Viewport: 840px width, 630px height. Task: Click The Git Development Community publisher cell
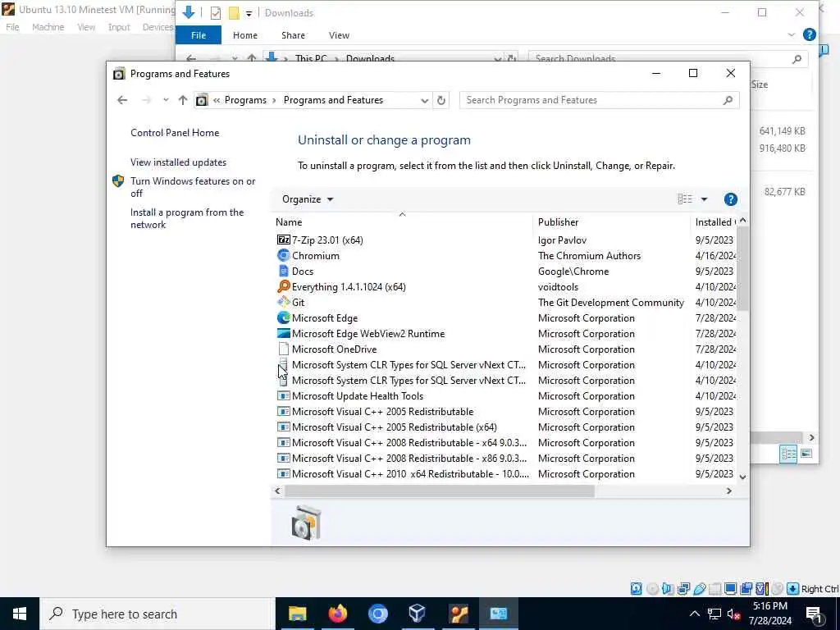[x=610, y=302]
